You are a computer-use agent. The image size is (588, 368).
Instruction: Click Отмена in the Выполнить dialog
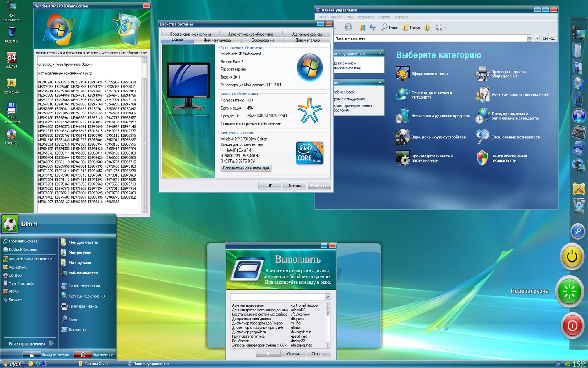293,354
